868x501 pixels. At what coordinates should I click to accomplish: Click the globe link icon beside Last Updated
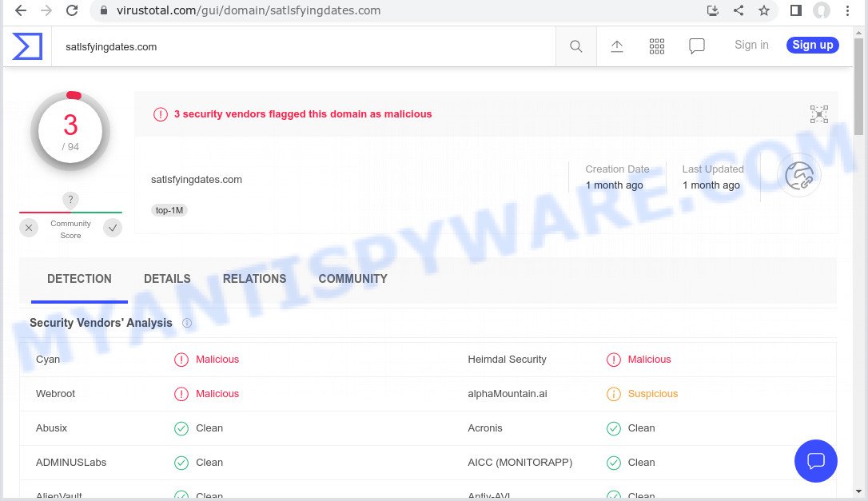(x=798, y=176)
